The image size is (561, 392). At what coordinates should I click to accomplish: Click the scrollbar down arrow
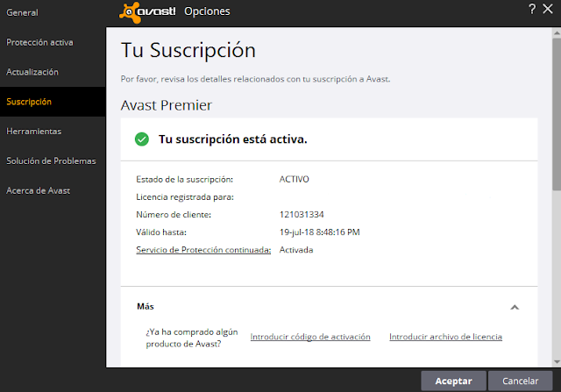click(557, 362)
